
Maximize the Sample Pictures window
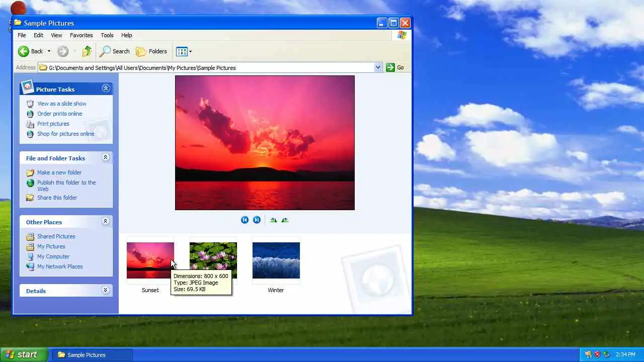pos(393,23)
